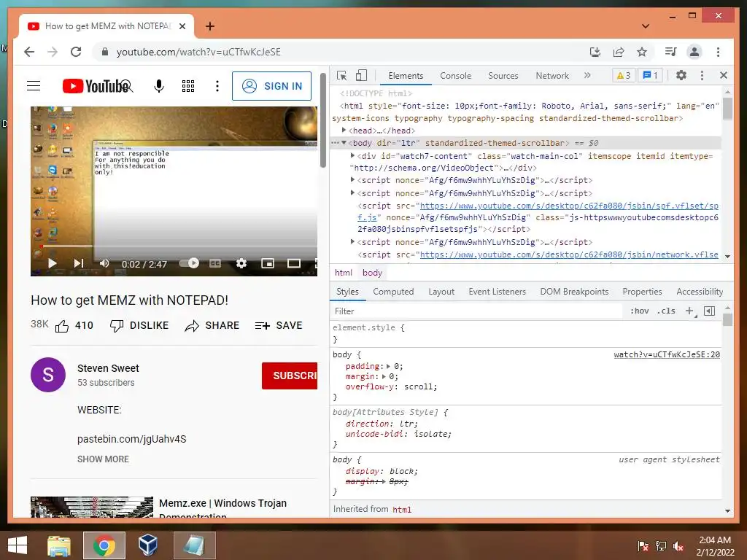Click the Chrome back arrow

(29, 52)
